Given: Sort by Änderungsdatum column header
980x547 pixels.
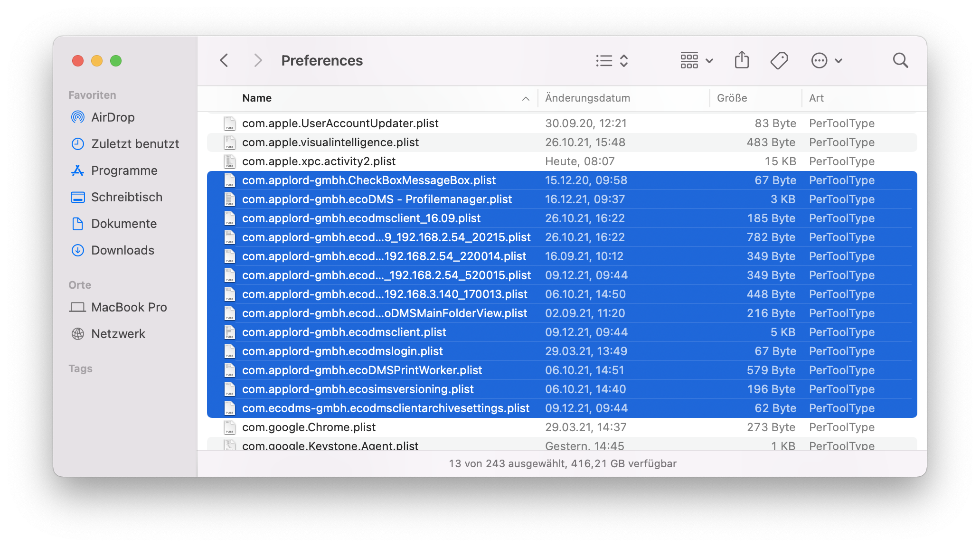Looking at the screenshot, I should (x=587, y=98).
